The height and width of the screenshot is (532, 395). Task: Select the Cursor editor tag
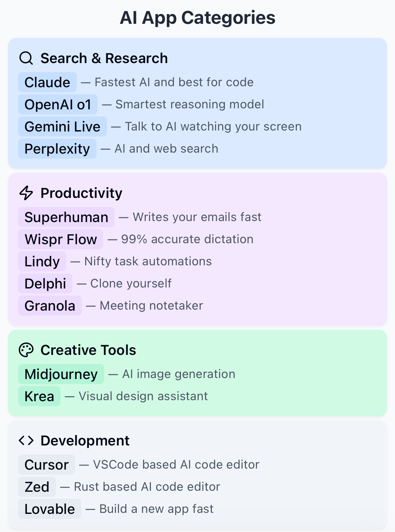(47, 465)
